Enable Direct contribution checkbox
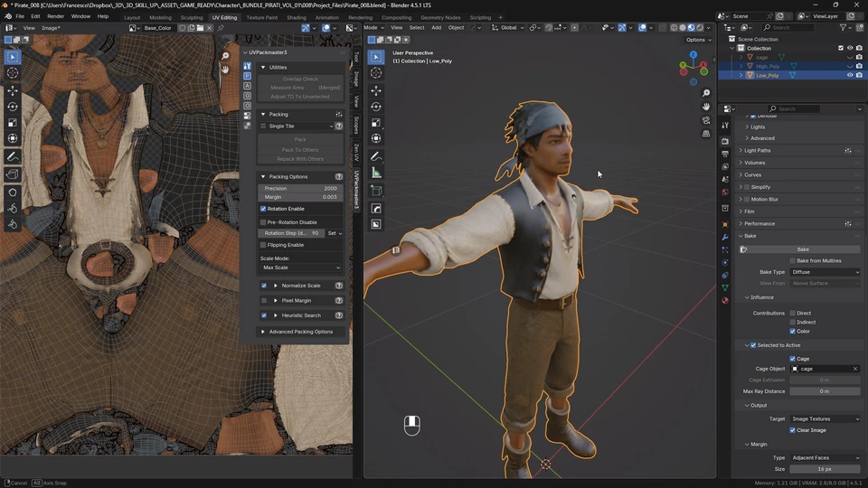Viewport: 868px width, 488px height. 792,314
